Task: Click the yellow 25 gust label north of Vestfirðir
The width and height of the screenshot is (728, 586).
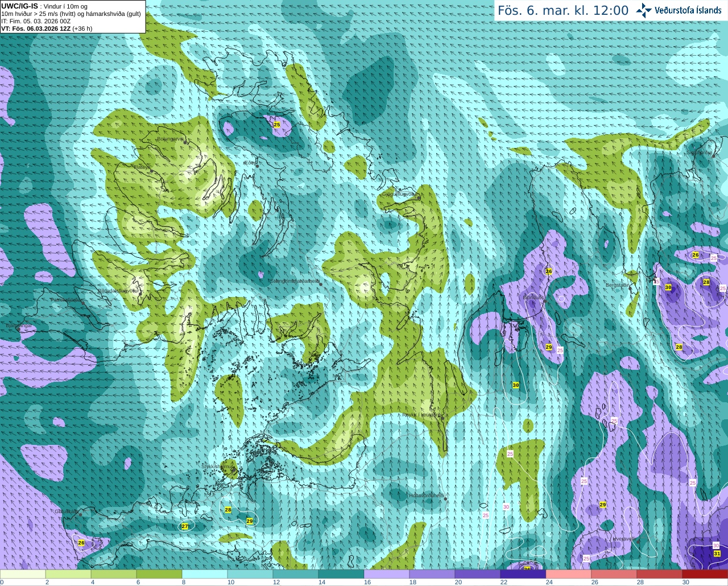Action: point(277,125)
